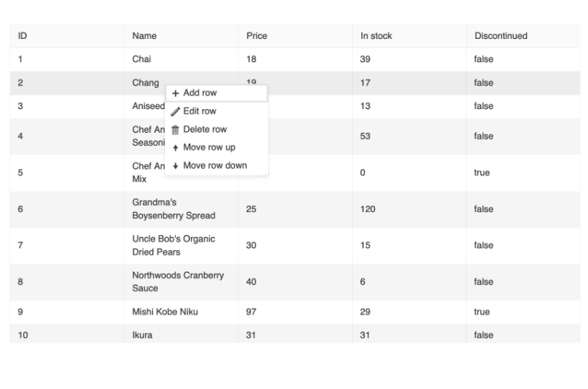Pick Delete row in the menu

(205, 130)
